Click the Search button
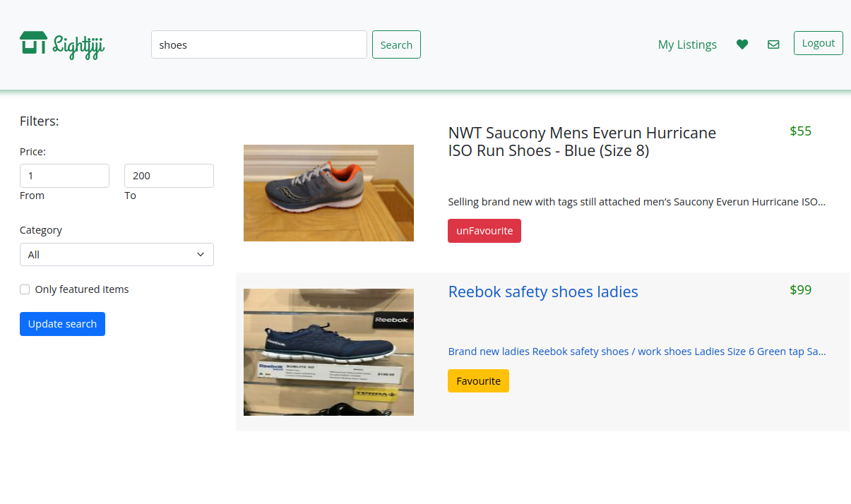Image resolution: width=851 pixels, height=504 pixels. point(396,44)
